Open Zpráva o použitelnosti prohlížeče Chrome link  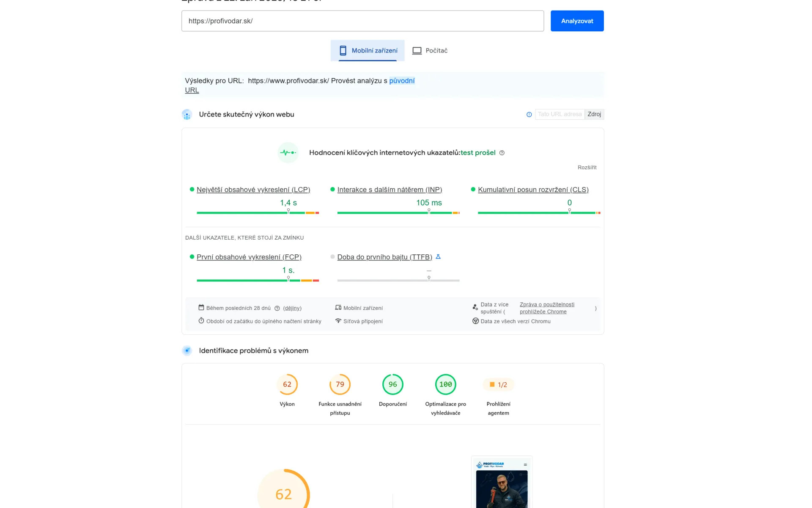[x=547, y=308]
